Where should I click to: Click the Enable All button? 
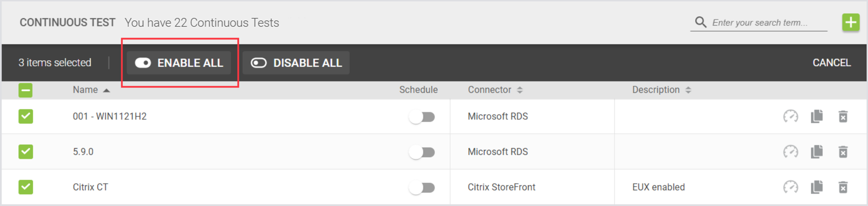tap(179, 63)
